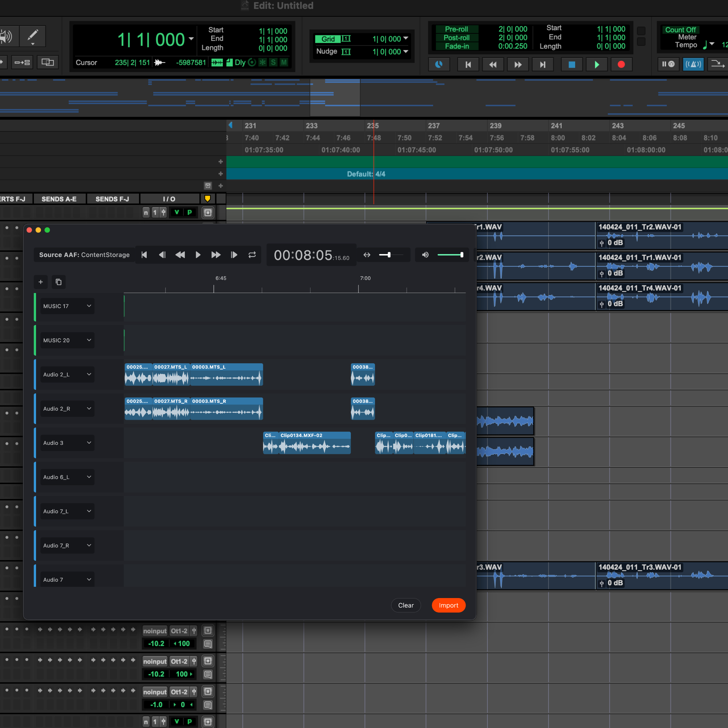
Task: Click the yellow marker icon beside I/O
Action: [207, 199]
